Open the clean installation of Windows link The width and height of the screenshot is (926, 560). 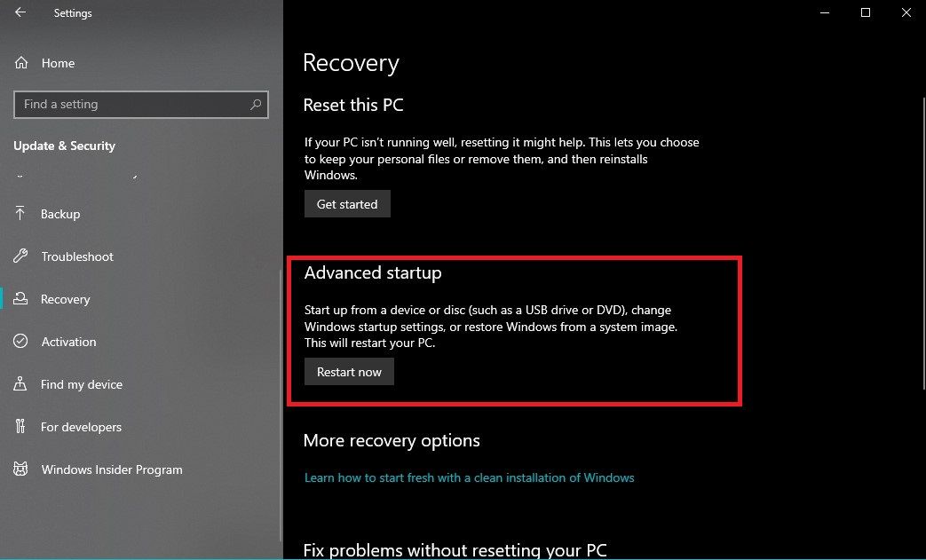coord(470,477)
